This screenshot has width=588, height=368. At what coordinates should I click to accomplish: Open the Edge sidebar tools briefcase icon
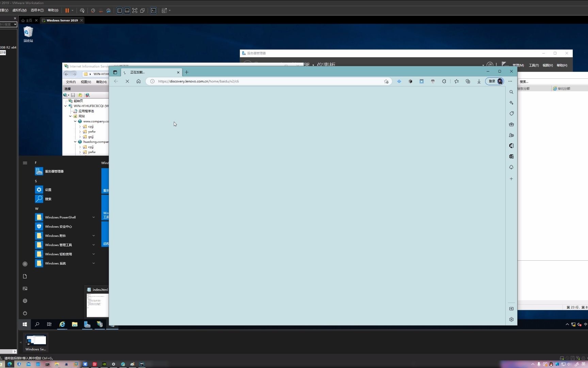511,124
